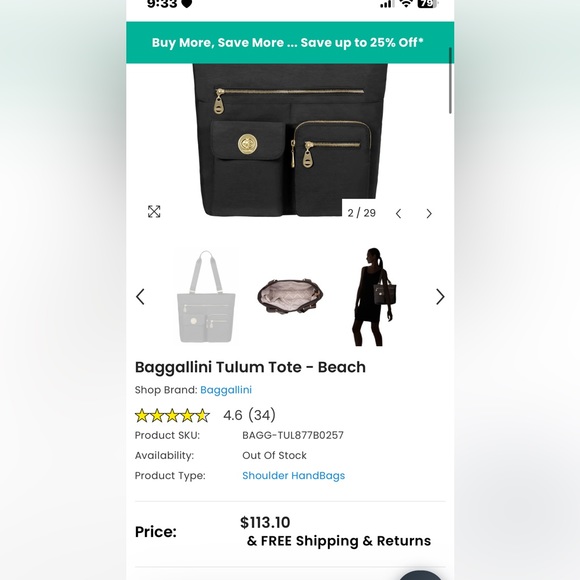The image size is (580, 580).
Task: Select the model carrying tote thumbnail
Action: pyautogui.click(x=373, y=297)
